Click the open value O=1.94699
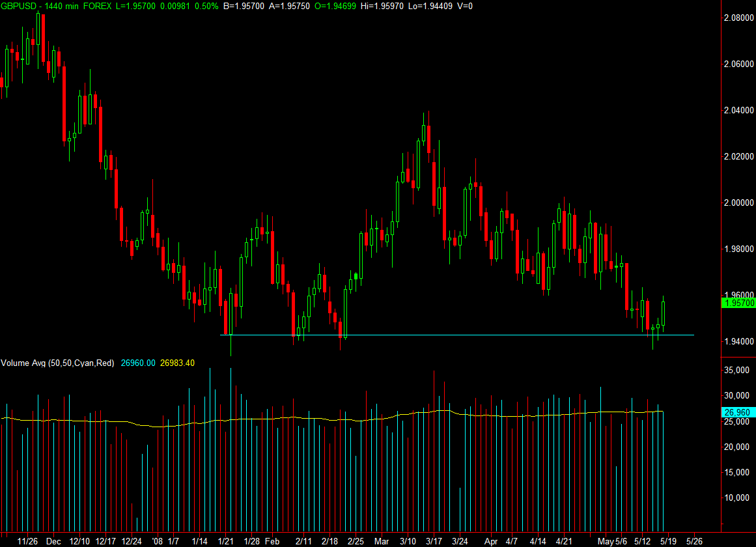Image resolution: width=756 pixels, height=547 pixels. (x=335, y=7)
